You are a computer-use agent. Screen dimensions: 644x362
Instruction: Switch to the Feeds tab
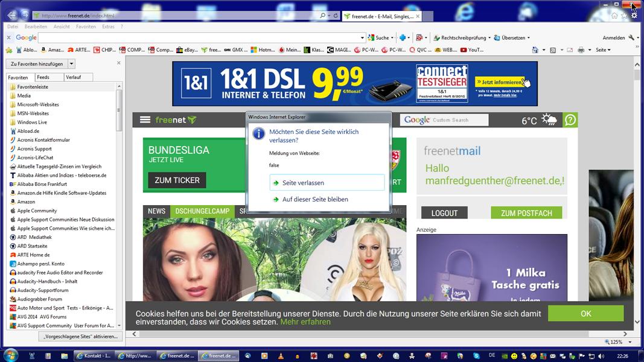tap(49, 77)
